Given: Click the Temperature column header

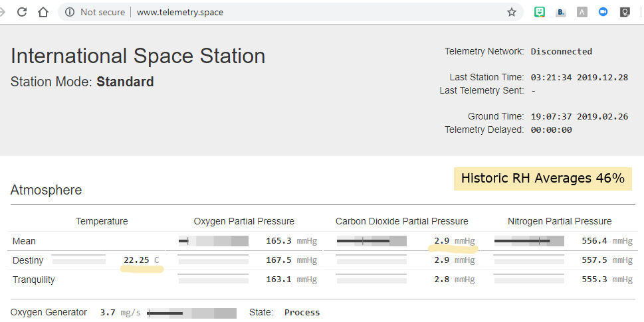Looking at the screenshot, I should coord(102,221).
